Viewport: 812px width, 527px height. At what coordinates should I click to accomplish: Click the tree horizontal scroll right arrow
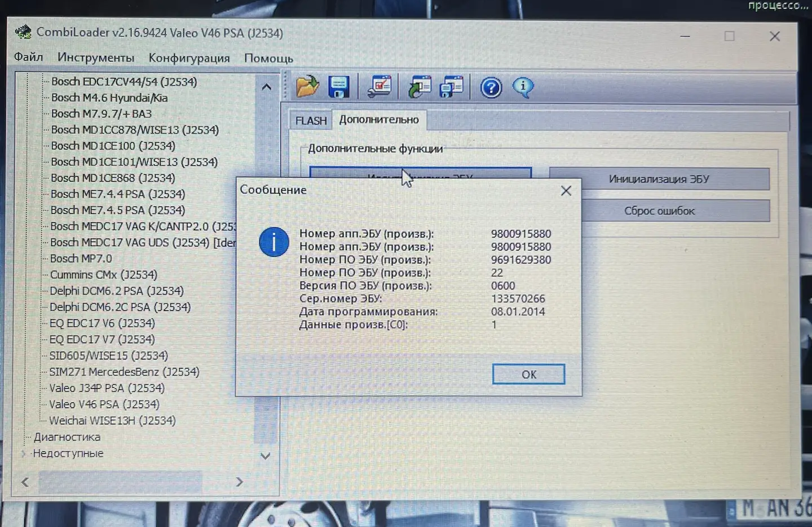coord(239,482)
